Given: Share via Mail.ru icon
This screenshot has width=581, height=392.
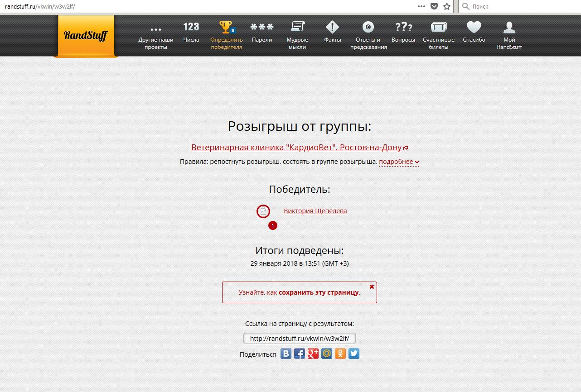Looking at the screenshot, I should point(327,354).
